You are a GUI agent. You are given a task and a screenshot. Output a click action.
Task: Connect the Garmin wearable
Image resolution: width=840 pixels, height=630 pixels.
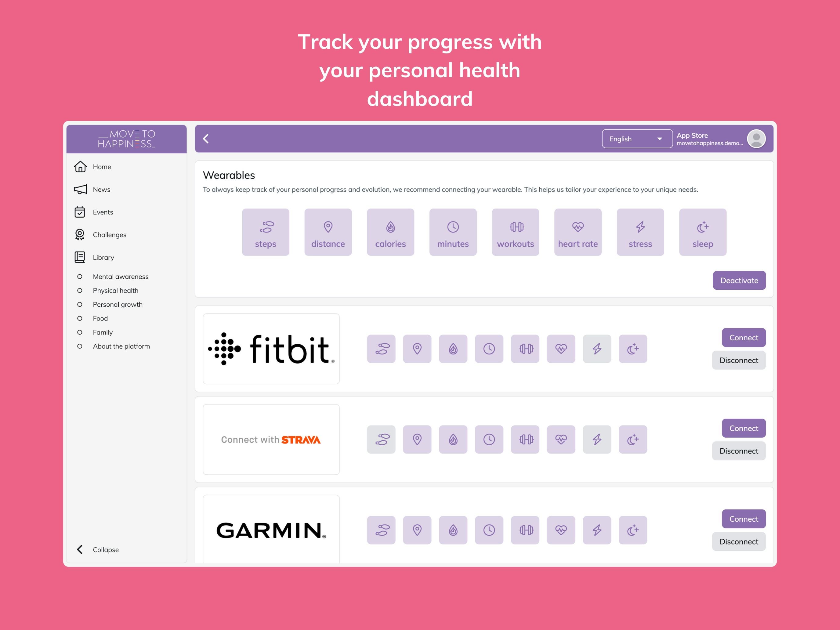pyautogui.click(x=744, y=519)
